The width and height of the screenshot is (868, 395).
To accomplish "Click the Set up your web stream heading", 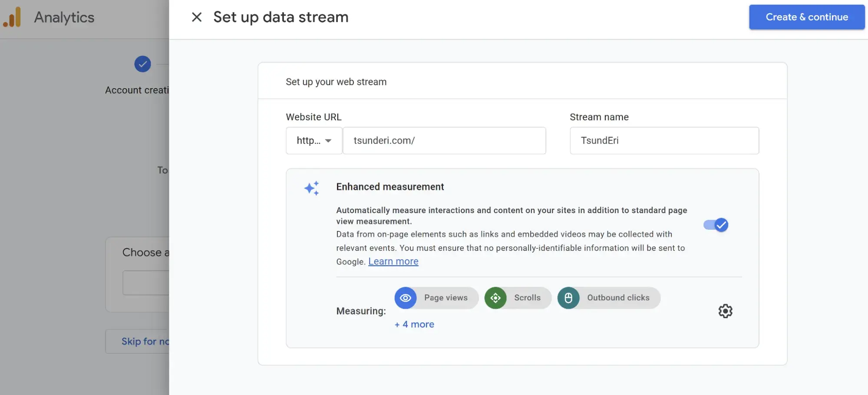I will (x=336, y=82).
